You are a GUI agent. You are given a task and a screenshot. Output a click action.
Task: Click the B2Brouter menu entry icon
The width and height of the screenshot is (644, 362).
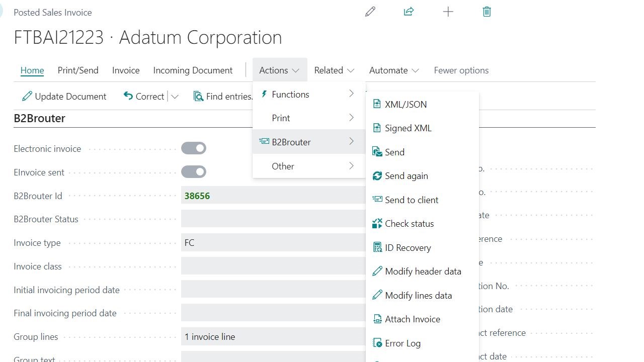[x=264, y=141]
